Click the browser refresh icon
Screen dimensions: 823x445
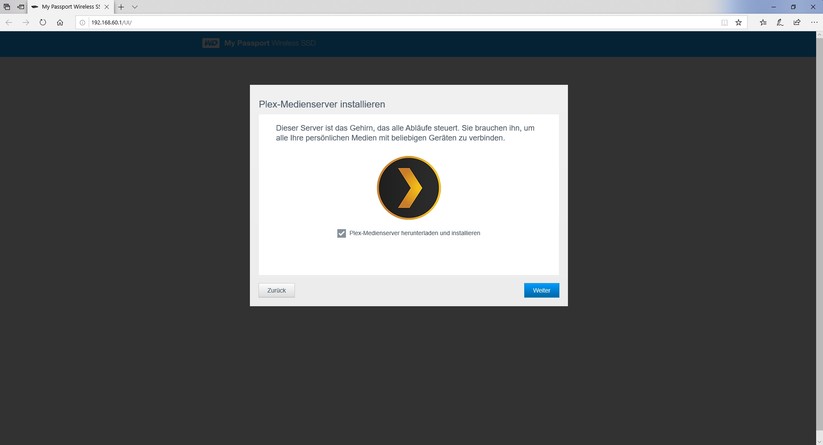click(x=43, y=23)
